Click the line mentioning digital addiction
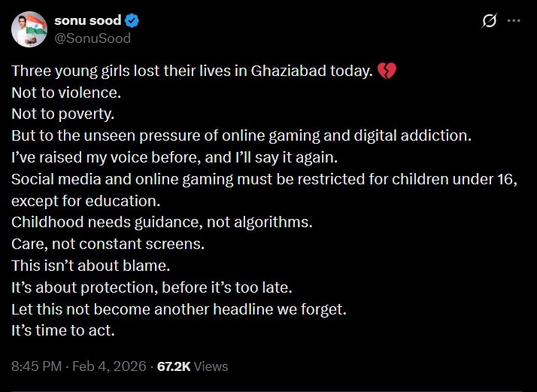Image resolution: width=537 pixels, height=392 pixels. [x=240, y=137]
